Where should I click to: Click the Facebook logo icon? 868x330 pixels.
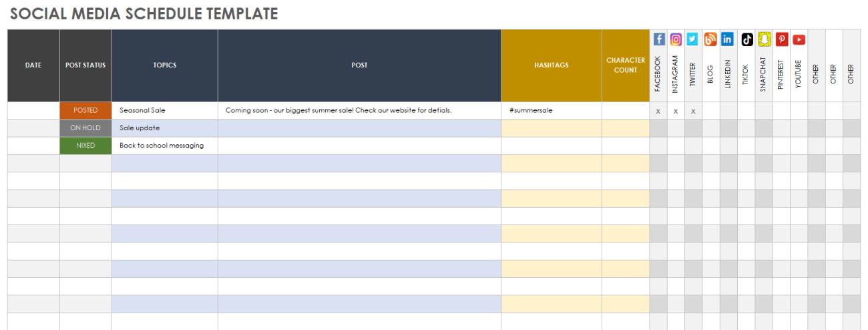click(659, 39)
